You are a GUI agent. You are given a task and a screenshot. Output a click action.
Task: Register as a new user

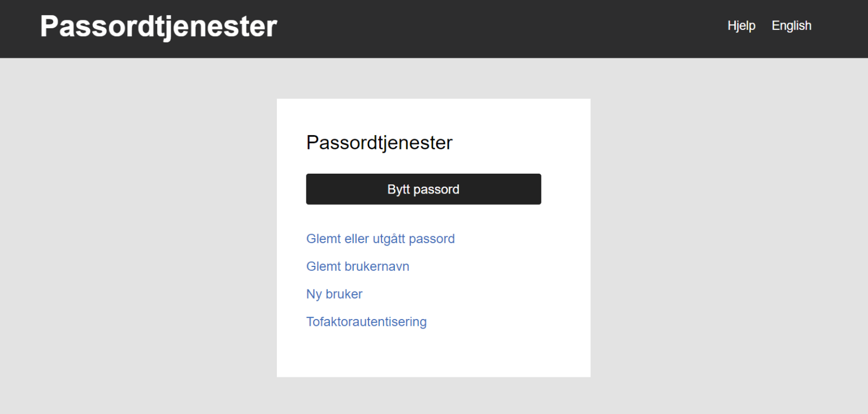coord(334,294)
